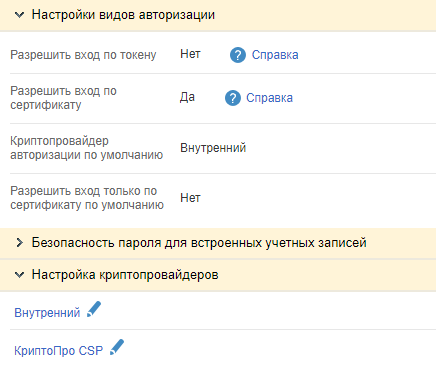Expand the Безопасность пароля section chevron
This screenshot has height=369, width=436.
(20, 243)
